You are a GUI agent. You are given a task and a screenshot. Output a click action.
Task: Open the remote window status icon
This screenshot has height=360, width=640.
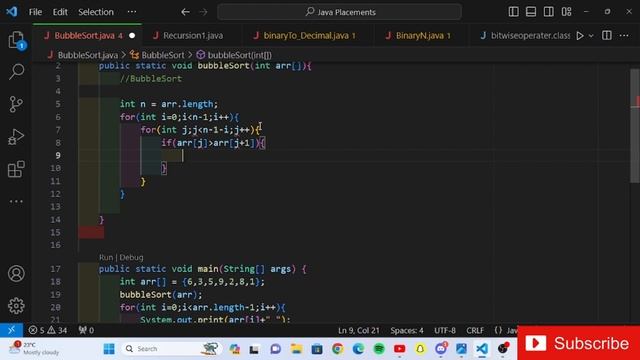pos(11,330)
